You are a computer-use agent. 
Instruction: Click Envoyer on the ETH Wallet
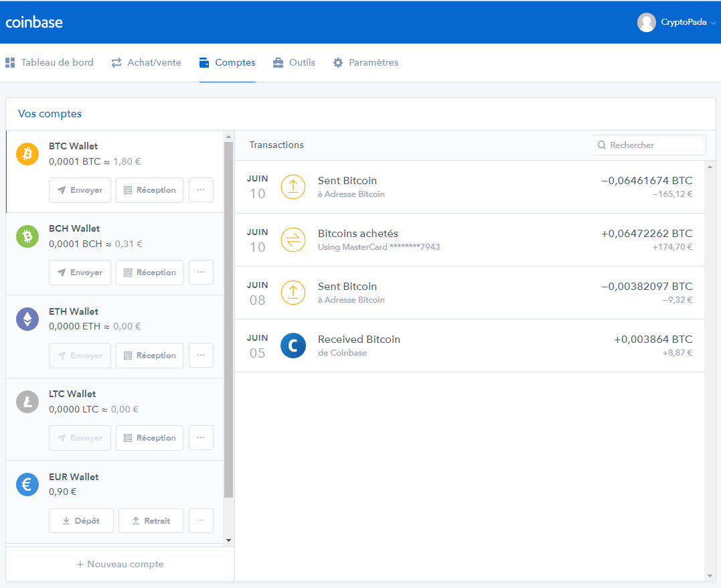[x=80, y=355]
